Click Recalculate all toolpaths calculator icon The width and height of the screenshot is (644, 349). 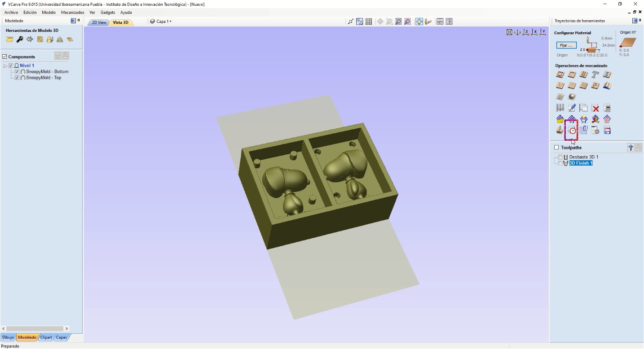point(607,108)
